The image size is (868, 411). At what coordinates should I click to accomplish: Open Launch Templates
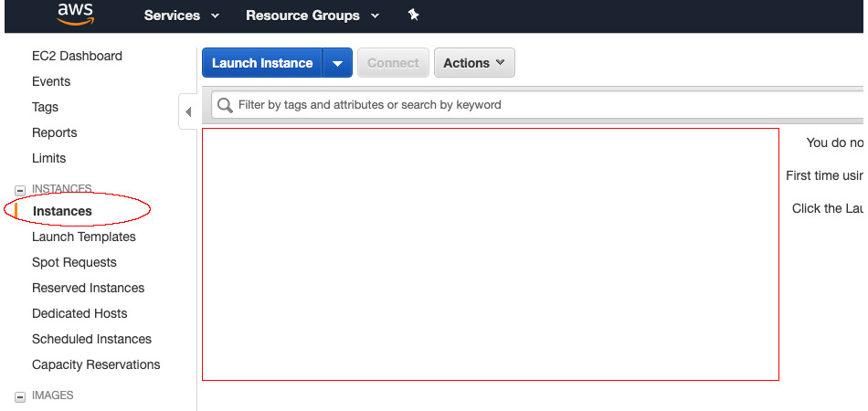click(x=84, y=237)
